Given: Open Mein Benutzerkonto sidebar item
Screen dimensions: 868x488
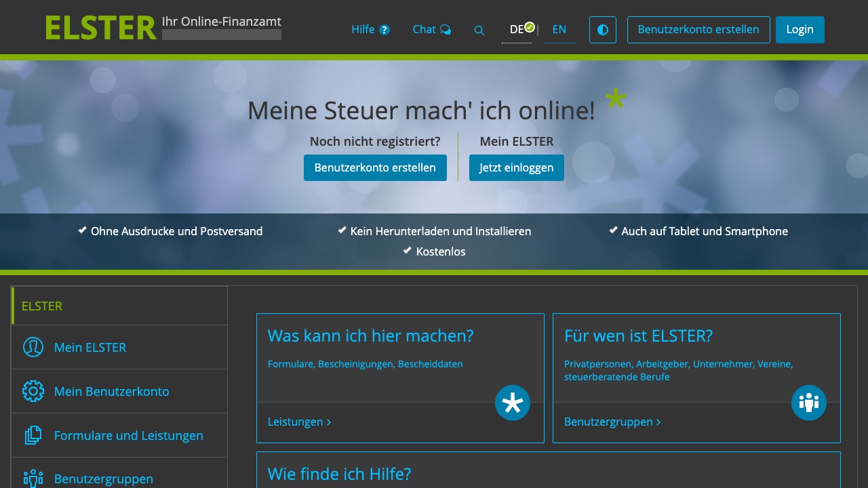Looking at the screenshot, I should [x=119, y=391].
